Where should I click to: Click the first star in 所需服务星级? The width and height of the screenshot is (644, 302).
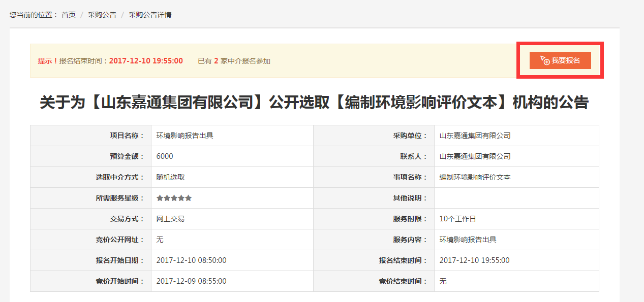160,198
